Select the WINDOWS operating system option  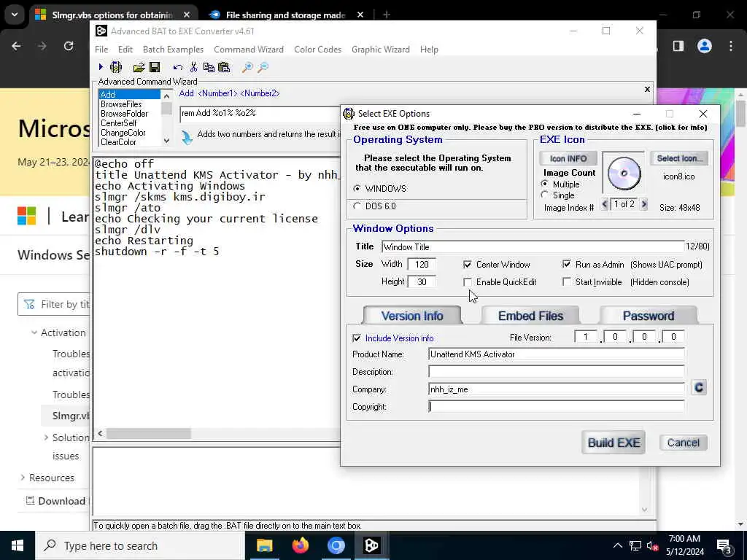(357, 189)
